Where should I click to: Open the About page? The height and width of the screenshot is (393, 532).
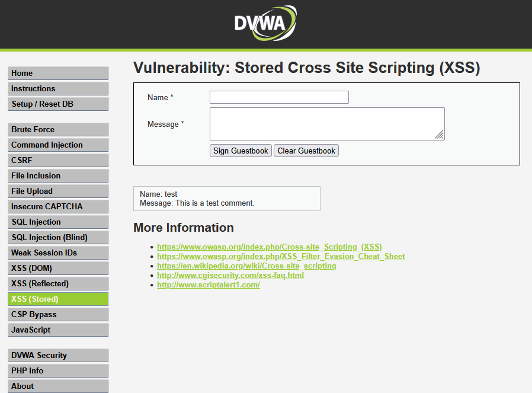pos(58,386)
